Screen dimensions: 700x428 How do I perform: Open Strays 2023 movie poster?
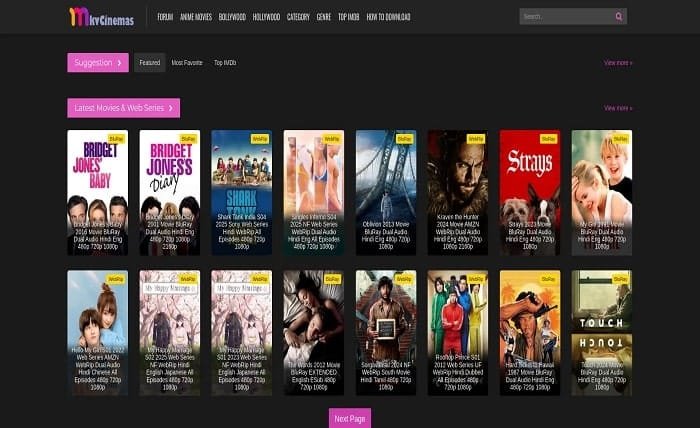[x=530, y=192]
